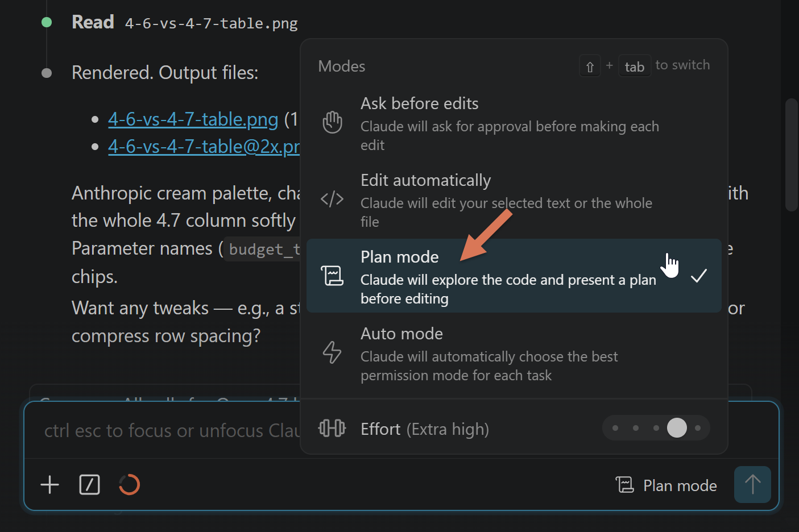Click the code icon beside Edit automatically
799x532 pixels.
click(332, 199)
